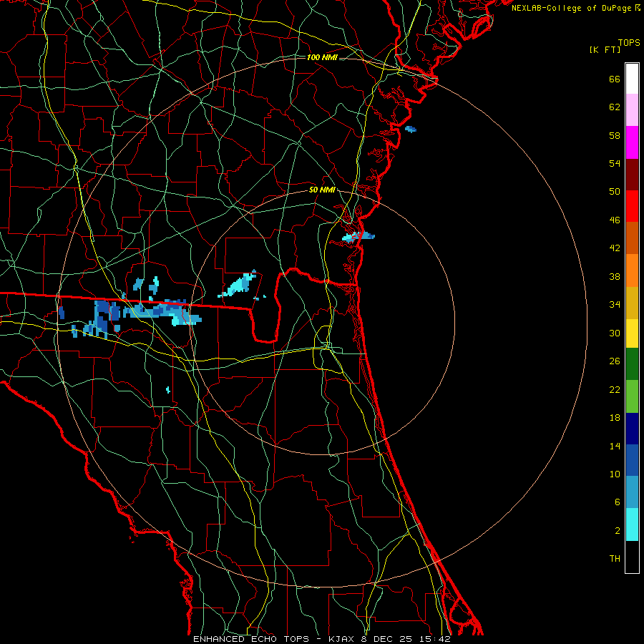Screen dimensions: 644x644
Task: Click the 50 NMI range ring label
Action: click(322, 190)
